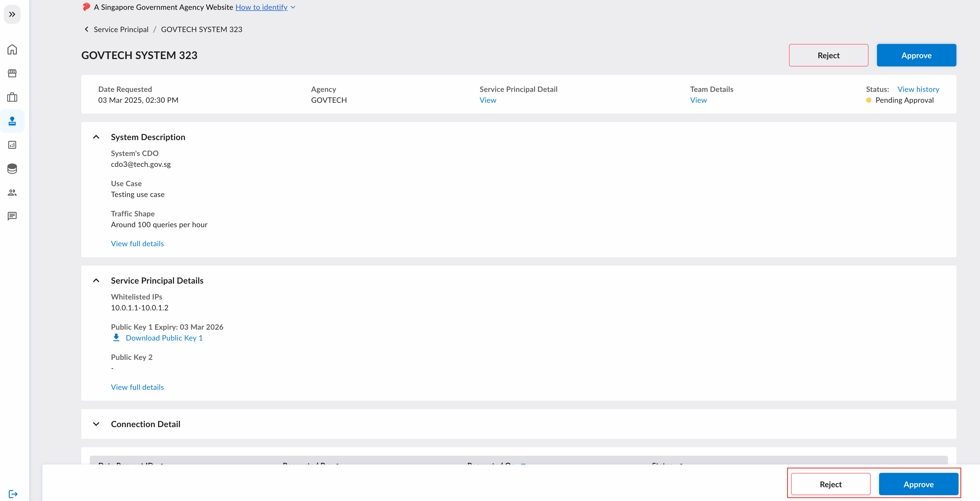Click the Public Key 1 Expiry label
The width and height of the screenshot is (980, 501).
(x=167, y=327)
